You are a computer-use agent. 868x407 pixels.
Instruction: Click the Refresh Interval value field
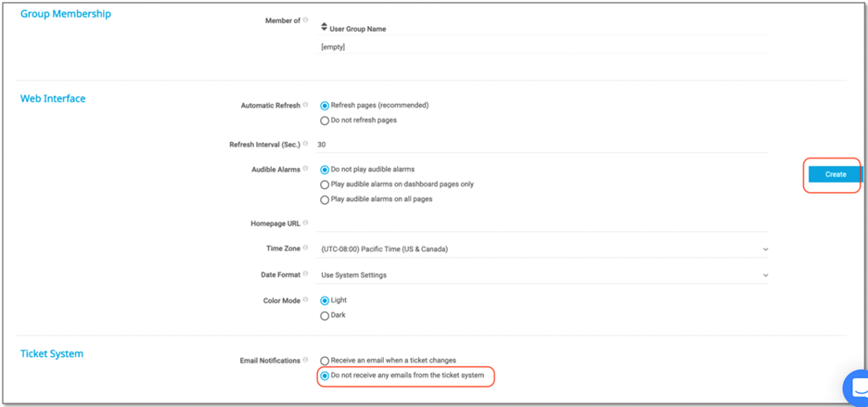pos(544,145)
